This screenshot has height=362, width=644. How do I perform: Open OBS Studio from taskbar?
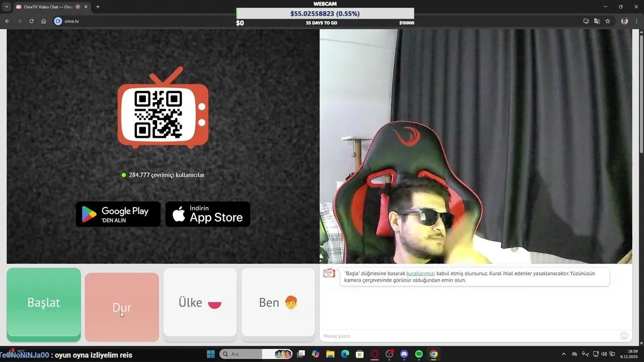pos(389,354)
